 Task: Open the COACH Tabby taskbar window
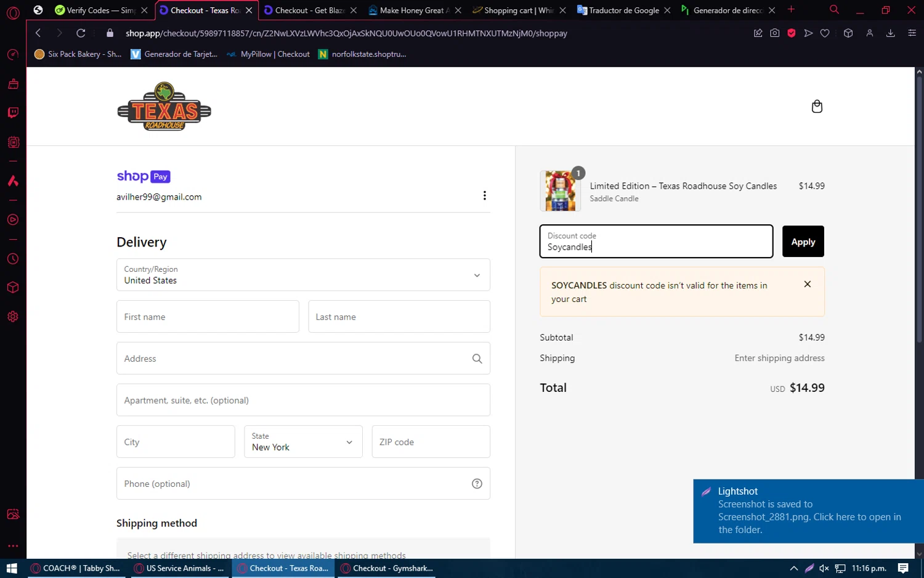pyautogui.click(x=75, y=568)
